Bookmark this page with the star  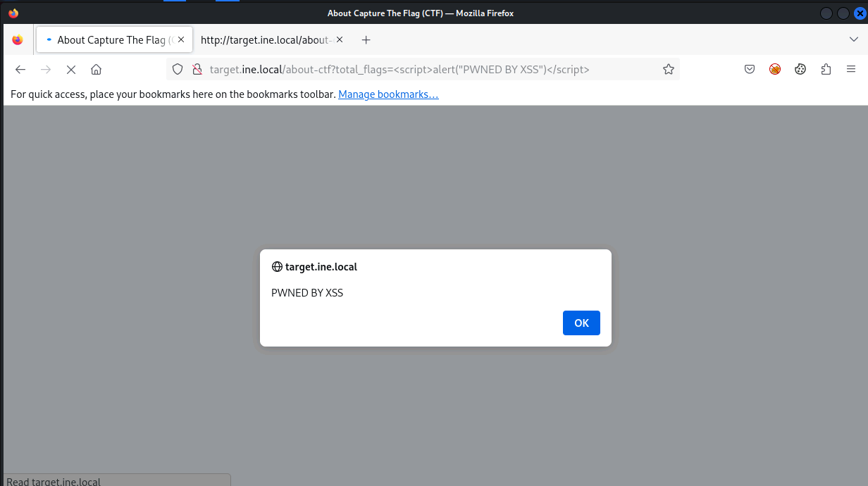[669, 69]
